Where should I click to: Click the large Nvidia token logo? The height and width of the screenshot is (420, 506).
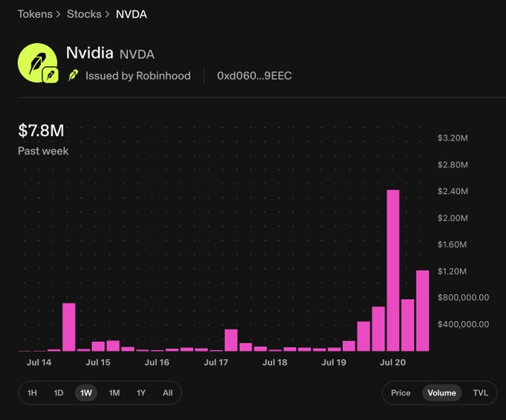(38, 63)
